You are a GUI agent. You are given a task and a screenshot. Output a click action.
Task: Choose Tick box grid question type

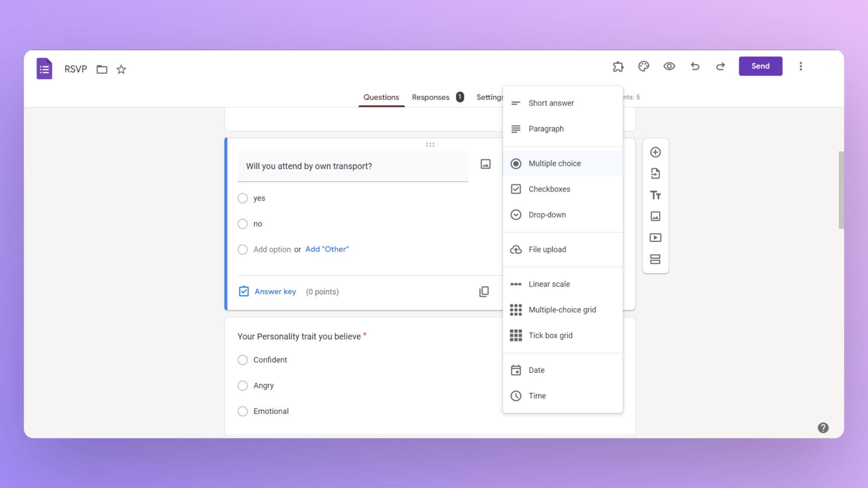(x=562, y=335)
